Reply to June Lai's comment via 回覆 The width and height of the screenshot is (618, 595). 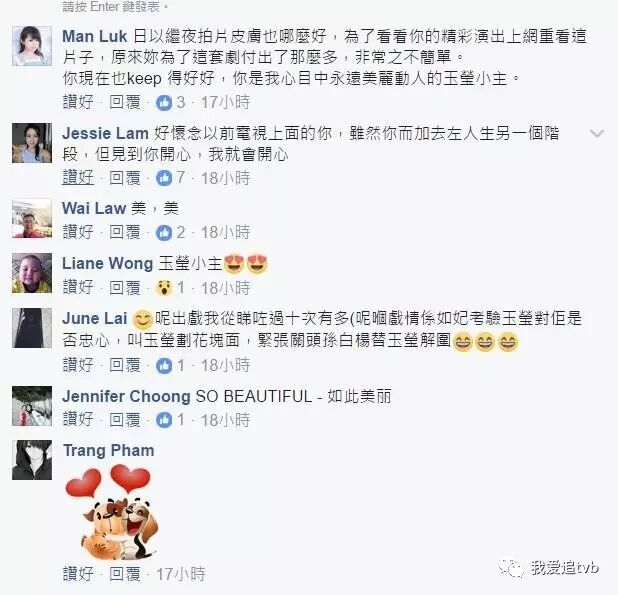tap(125, 365)
